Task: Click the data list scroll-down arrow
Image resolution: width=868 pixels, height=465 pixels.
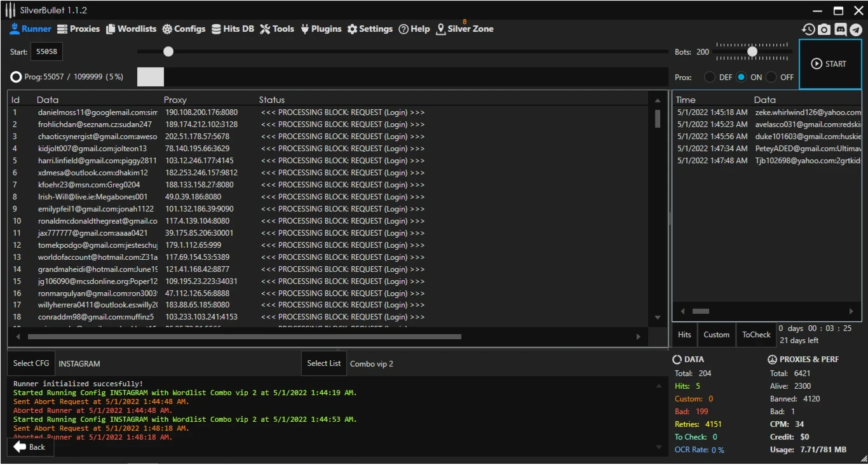Action: pos(658,318)
